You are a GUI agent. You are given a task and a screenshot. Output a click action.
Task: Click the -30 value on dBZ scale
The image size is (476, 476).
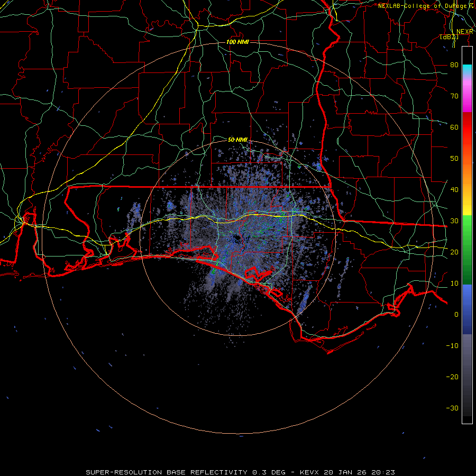pyautogui.click(x=452, y=408)
